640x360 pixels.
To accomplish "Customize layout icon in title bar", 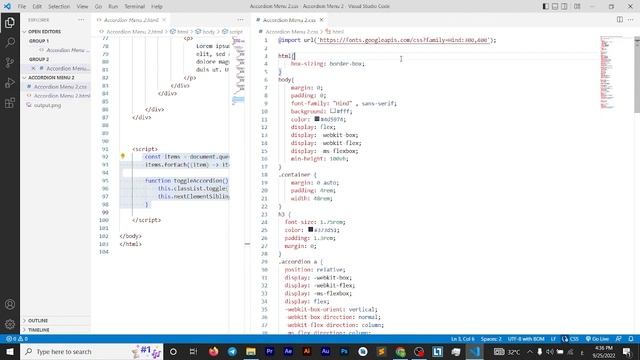I will point(577,7).
